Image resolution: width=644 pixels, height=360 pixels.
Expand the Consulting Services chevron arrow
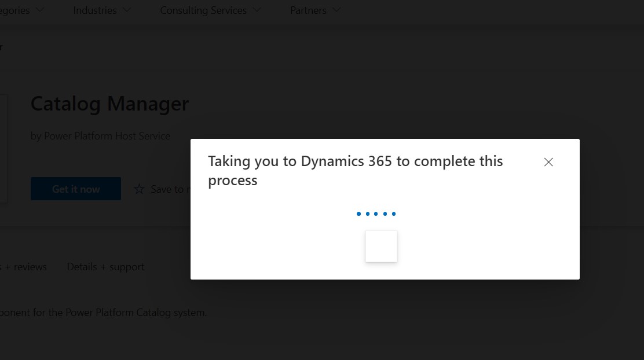pyautogui.click(x=257, y=10)
